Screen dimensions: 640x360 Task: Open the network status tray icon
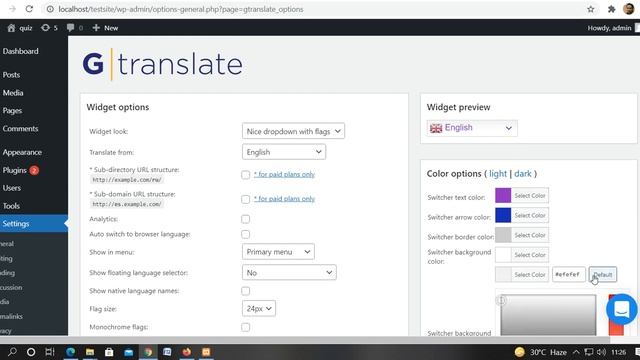[589, 352]
